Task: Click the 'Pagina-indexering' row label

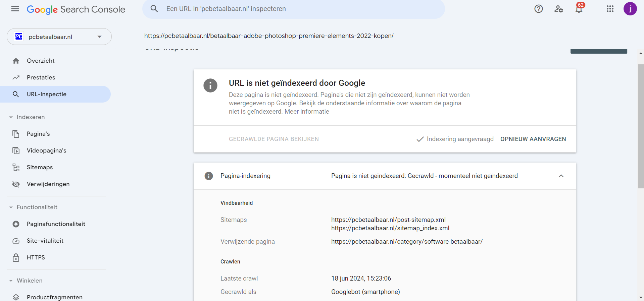Action: (245, 176)
